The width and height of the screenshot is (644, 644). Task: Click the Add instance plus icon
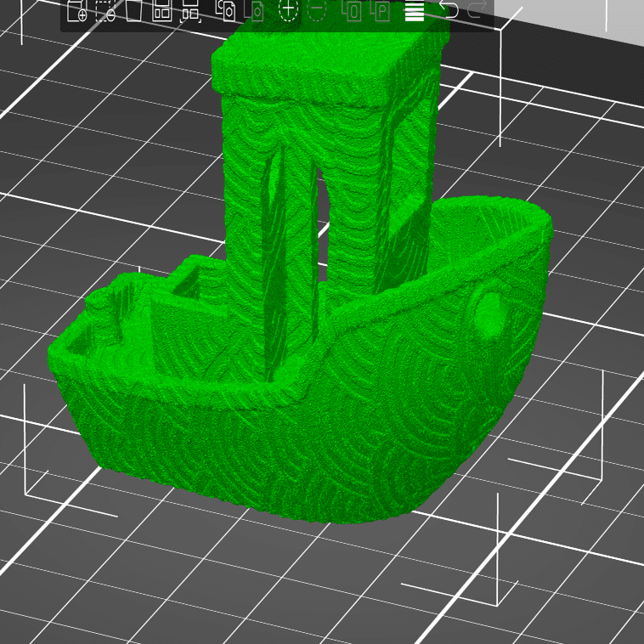click(288, 10)
